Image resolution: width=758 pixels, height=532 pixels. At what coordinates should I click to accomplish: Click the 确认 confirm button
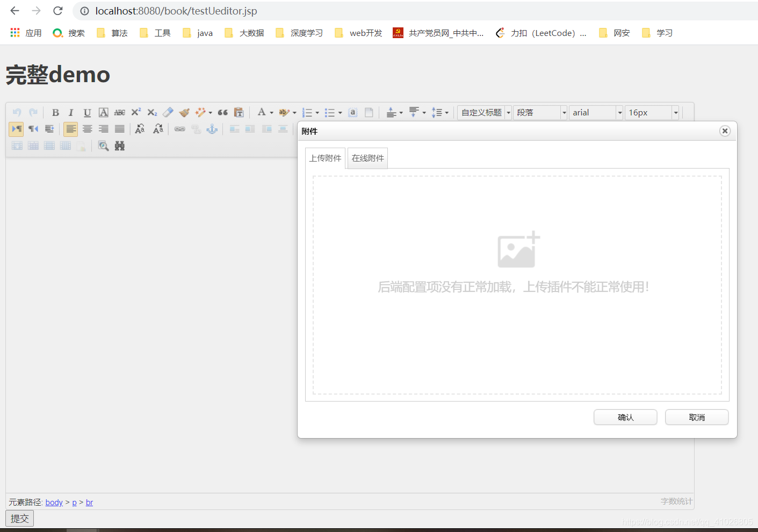pyautogui.click(x=625, y=417)
